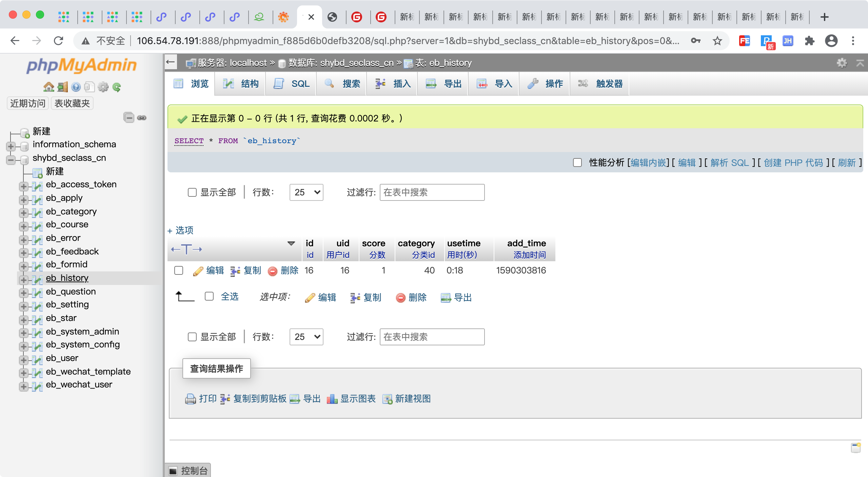868x477 pixels.
Task: Click the top 在表中搜索 filter field
Action: [x=432, y=192]
